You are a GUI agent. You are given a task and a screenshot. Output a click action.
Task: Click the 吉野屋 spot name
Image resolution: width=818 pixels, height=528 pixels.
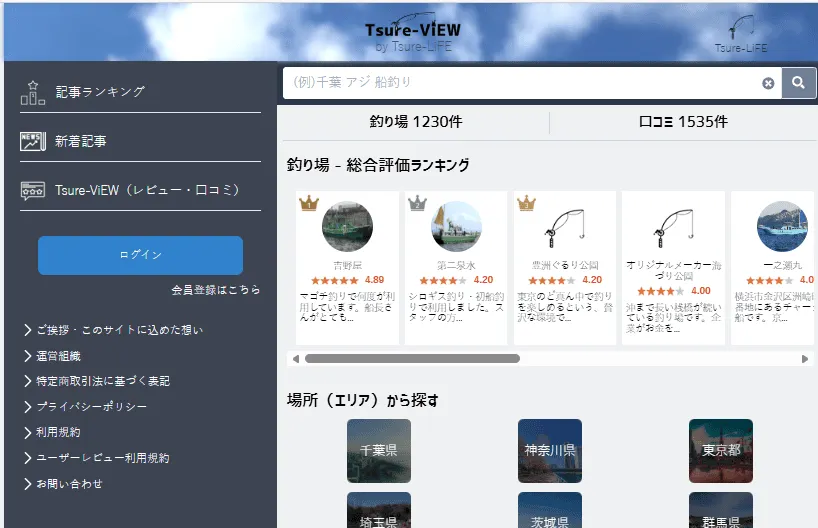pyautogui.click(x=347, y=266)
